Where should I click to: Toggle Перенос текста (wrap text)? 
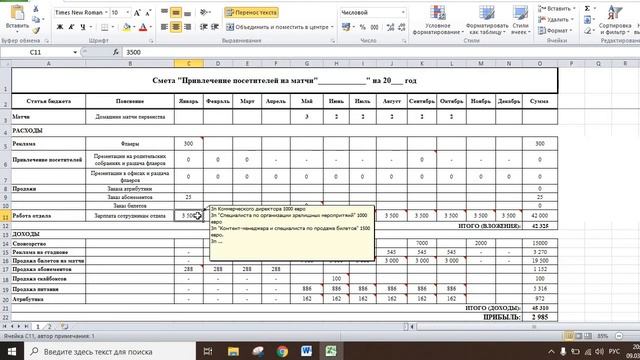[251, 13]
